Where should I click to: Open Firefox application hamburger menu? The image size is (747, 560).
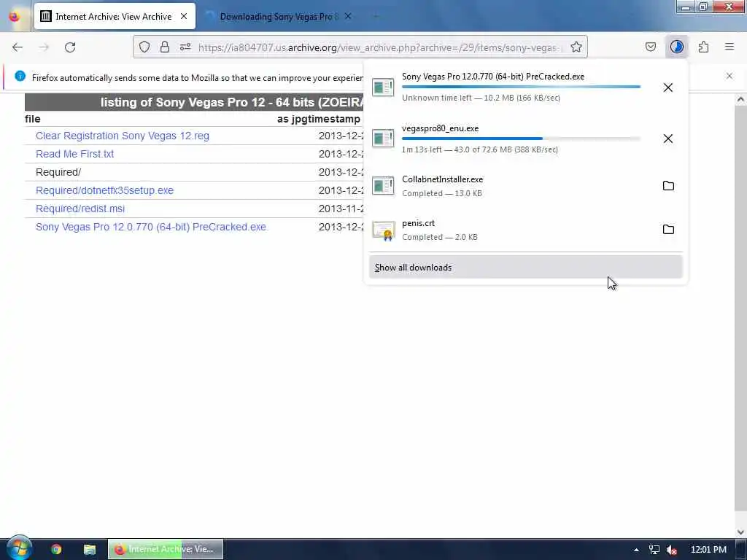pyautogui.click(x=729, y=47)
